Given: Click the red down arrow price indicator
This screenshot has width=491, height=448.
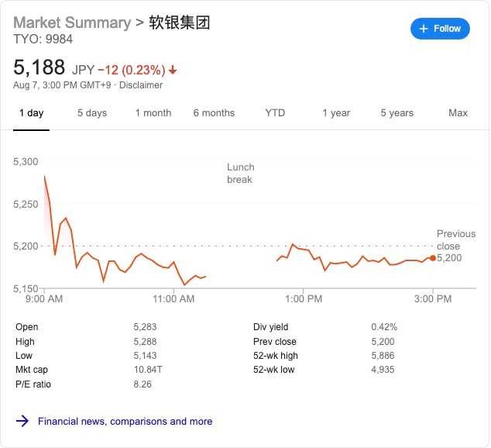Looking at the screenshot, I should pyautogui.click(x=173, y=70).
